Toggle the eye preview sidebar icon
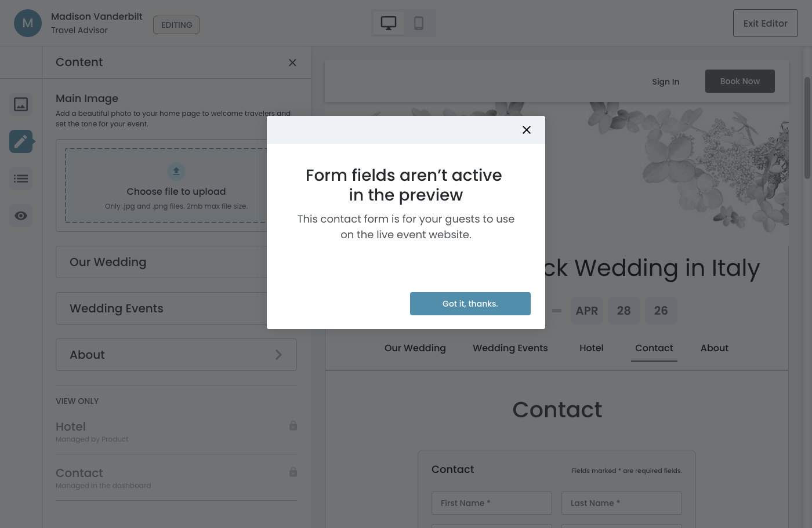Viewport: 812px width, 528px height. [21, 216]
